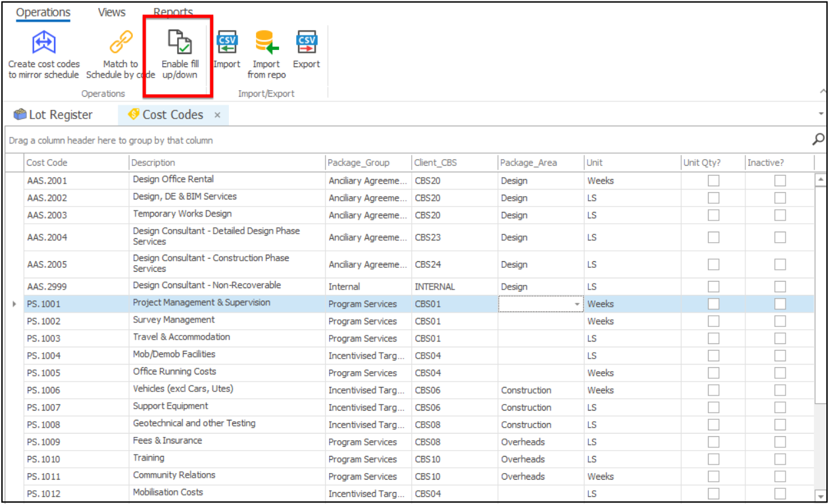This screenshot has height=504, width=829.
Task: Click Design area for AAS.2002
Action: [x=540, y=197]
